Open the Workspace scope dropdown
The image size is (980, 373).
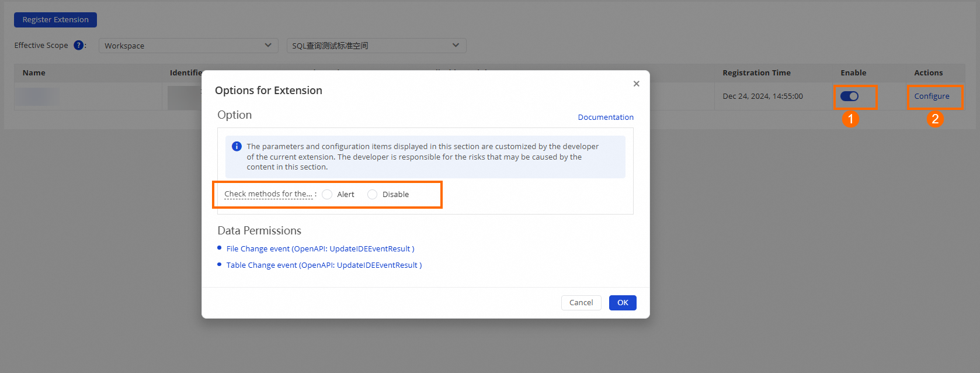(188, 46)
